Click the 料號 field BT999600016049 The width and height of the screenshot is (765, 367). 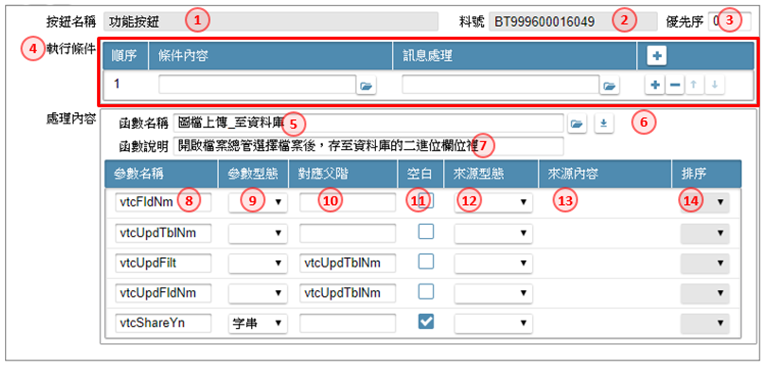coord(573,21)
